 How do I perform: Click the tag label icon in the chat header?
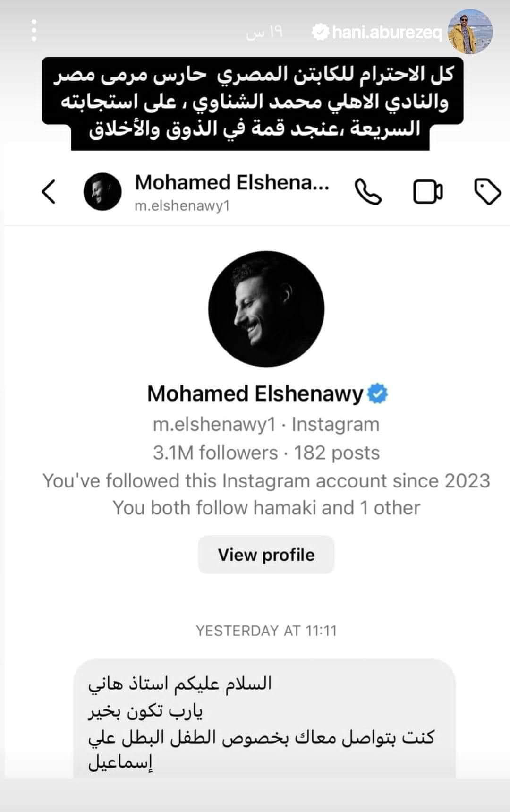[x=487, y=192]
